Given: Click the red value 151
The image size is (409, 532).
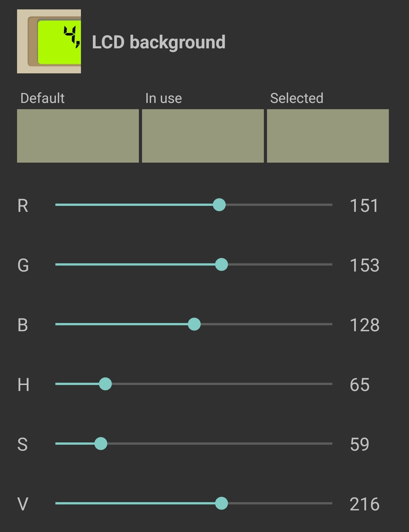Looking at the screenshot, I should pyautogui.click(x=364, y=206).
